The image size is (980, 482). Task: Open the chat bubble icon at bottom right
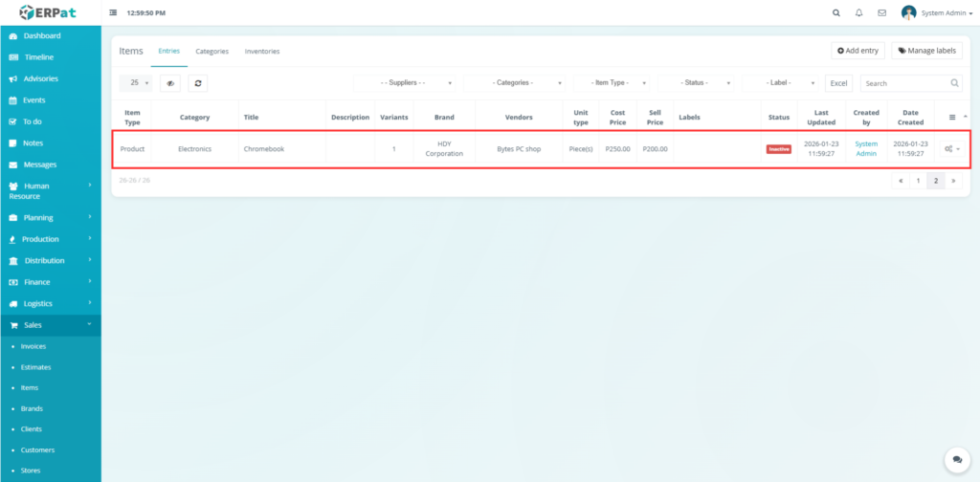954,460
